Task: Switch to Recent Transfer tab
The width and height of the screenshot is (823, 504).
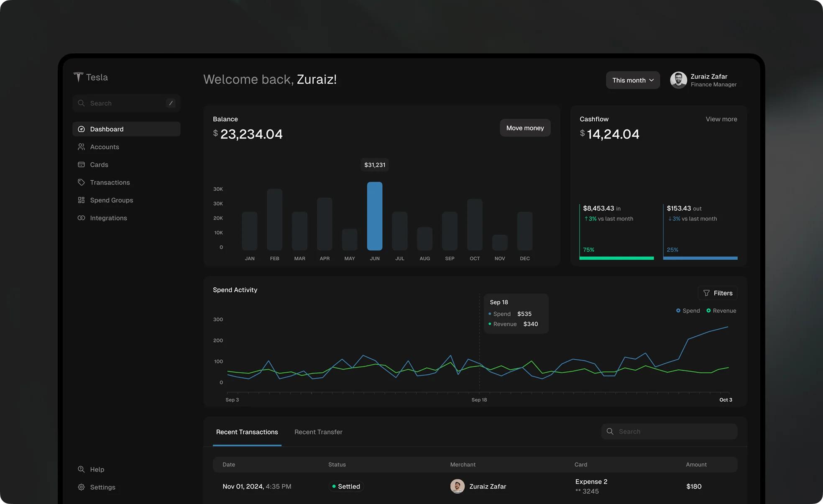Action: coord(318,432)
